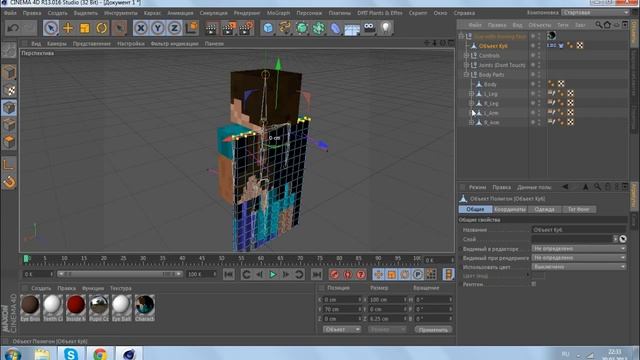This screenshot has width=640, height=360.
Task: Click the search icon in object manager
Action: coord(598,25)
